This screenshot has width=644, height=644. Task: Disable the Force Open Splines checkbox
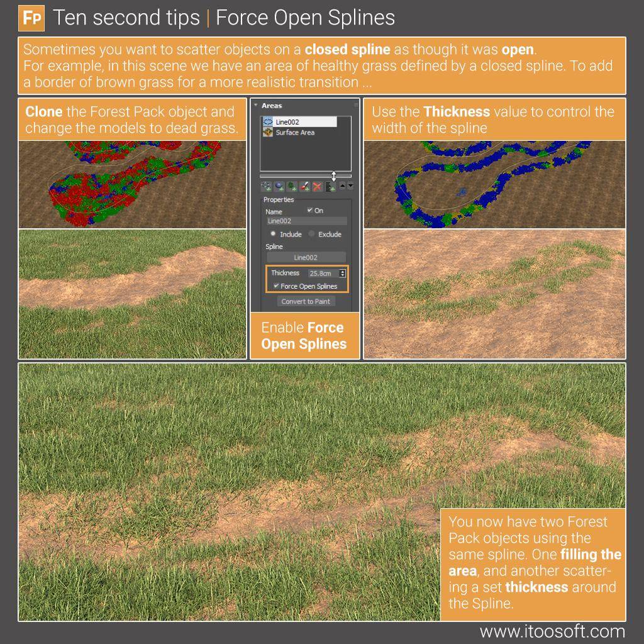[x=277, y=285]
